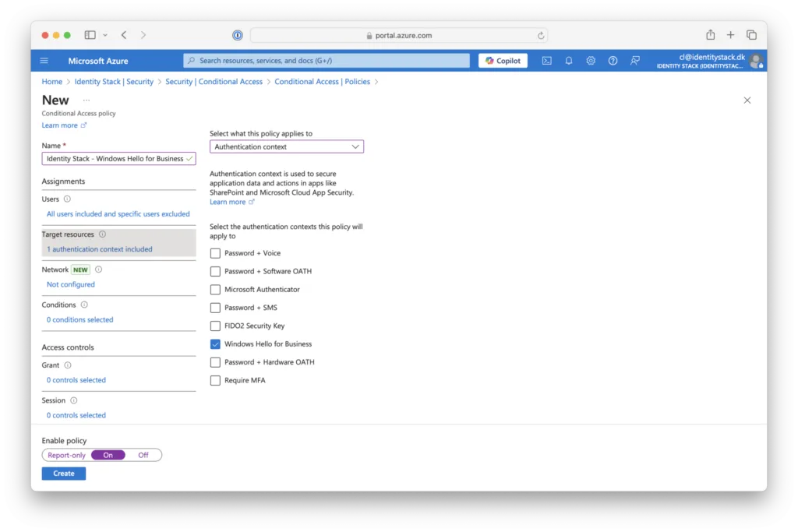Go to Identity Stack | Security breadcrumb
798x532 pixels.
(x=114, y=81)
